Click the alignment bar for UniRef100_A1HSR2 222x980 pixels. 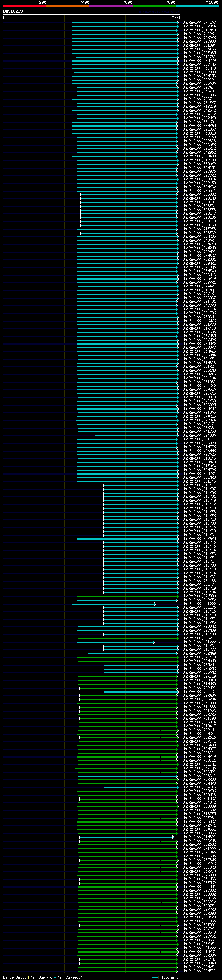(x=127, y=837)
